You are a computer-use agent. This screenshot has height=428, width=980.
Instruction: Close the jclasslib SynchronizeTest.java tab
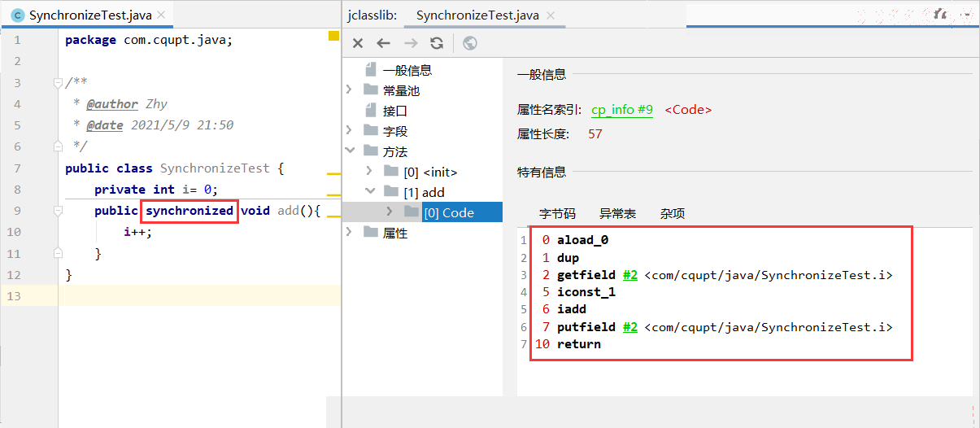(551, 15)
